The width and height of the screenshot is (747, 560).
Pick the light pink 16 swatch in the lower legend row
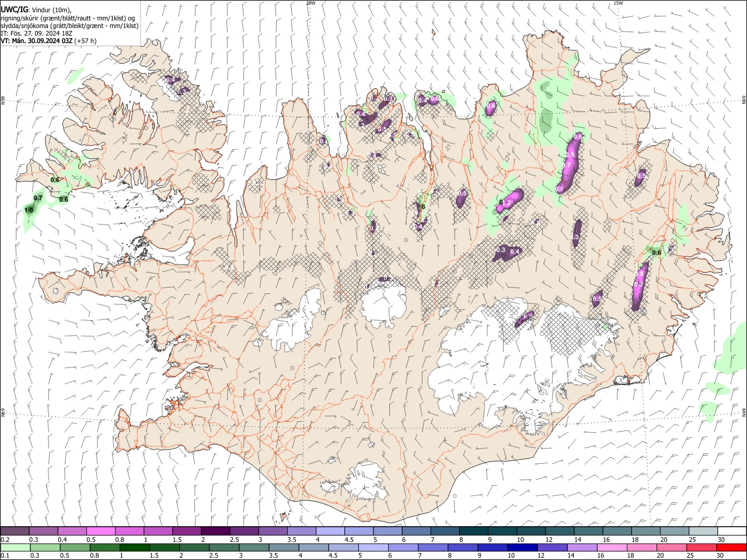(x=612, y=547)
